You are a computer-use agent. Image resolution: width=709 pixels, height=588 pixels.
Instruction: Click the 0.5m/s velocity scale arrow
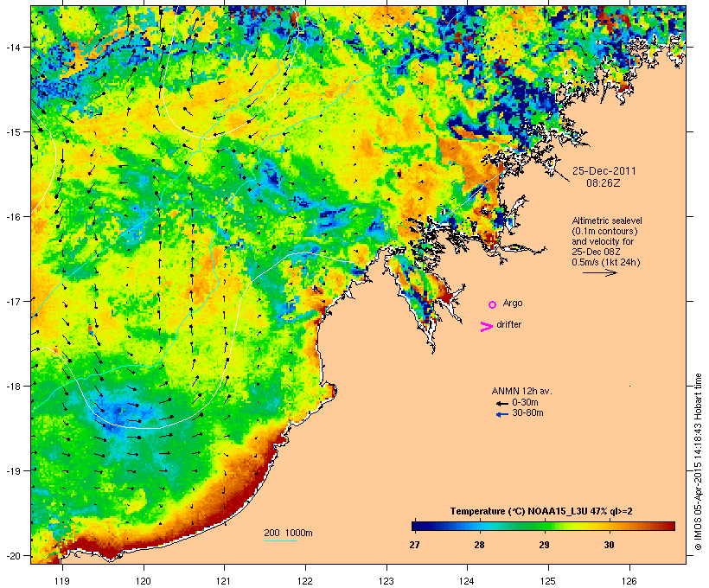(600, 272)
